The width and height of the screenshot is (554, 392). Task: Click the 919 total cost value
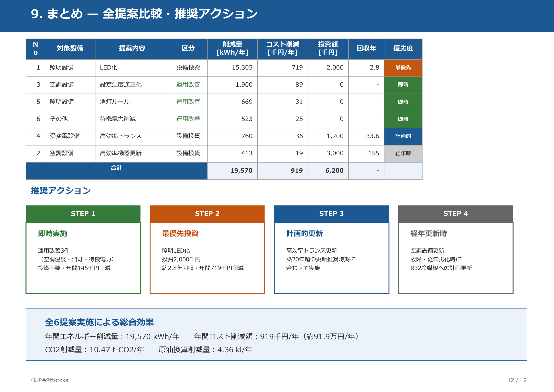pyautogui.click(x=283, y=171)
